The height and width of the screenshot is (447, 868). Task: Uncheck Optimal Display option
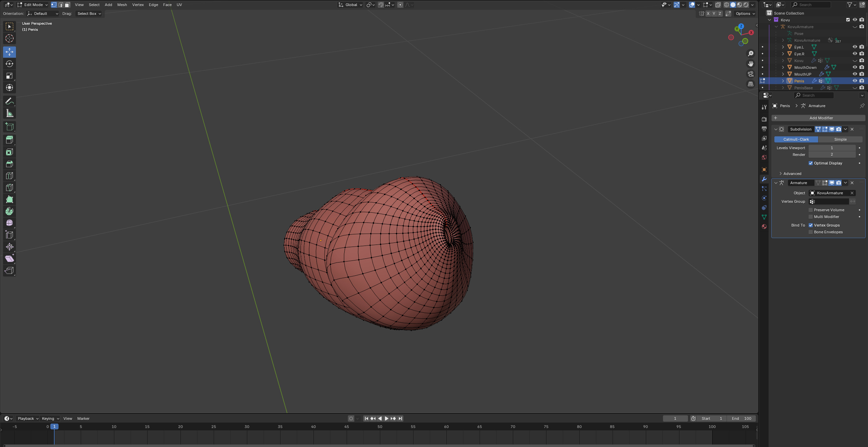click(811, 163)
